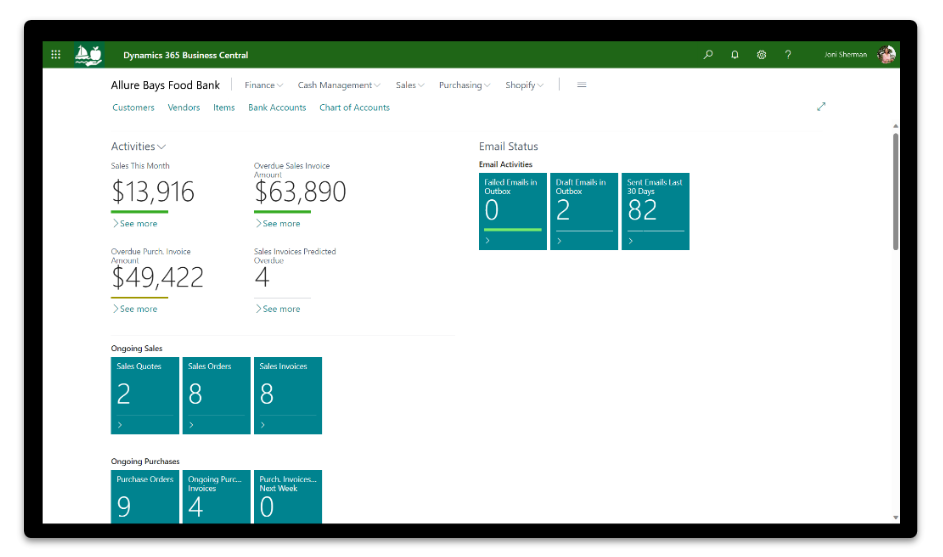Open the settings gear icon

pos(761,55)
